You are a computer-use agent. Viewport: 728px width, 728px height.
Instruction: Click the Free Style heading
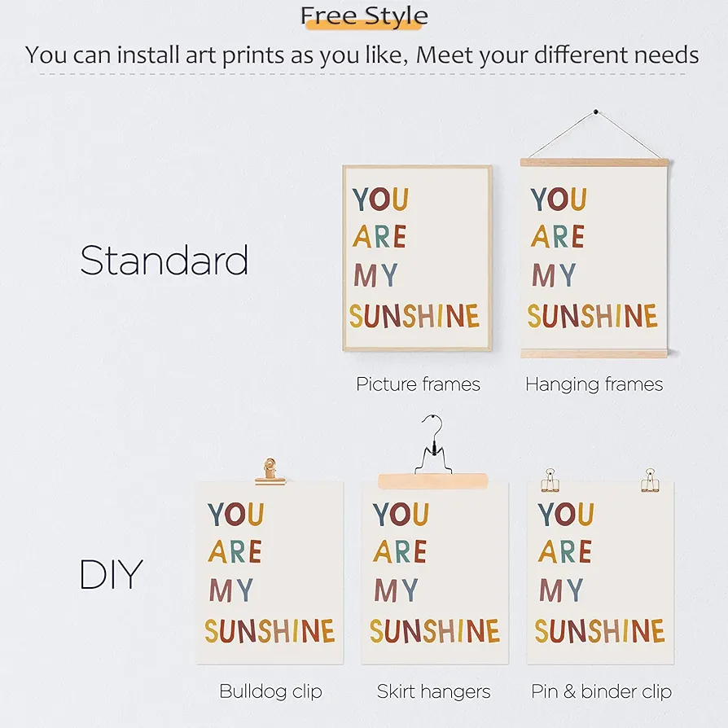[x=364, y=15]
